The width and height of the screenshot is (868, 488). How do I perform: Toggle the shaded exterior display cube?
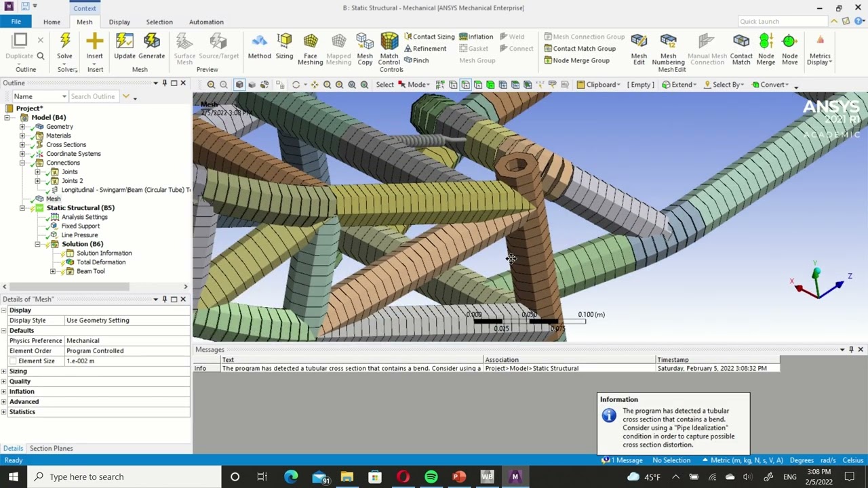pyautogui.click(x=239, y=85)
